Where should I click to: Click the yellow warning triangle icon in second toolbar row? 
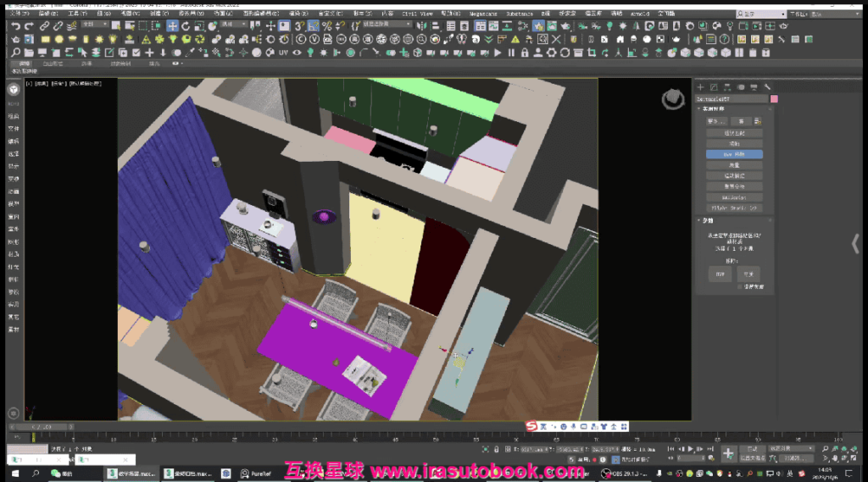point(515,39)
